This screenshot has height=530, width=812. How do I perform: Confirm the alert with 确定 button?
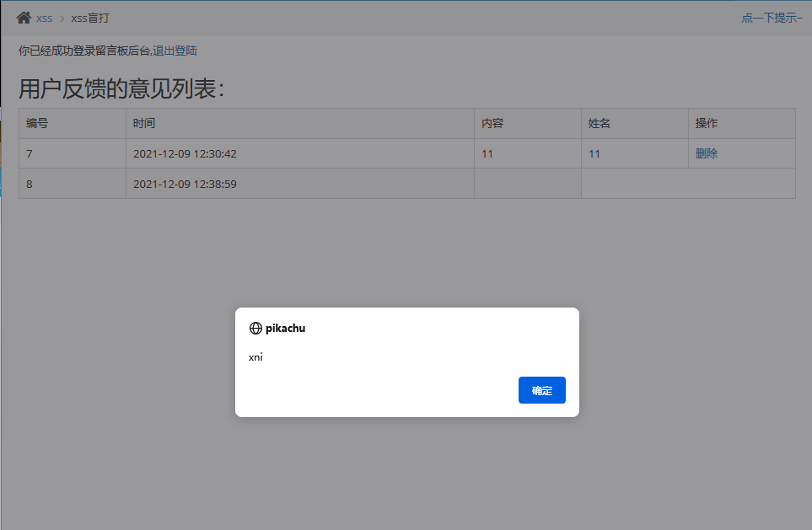(x=541, y=390)
